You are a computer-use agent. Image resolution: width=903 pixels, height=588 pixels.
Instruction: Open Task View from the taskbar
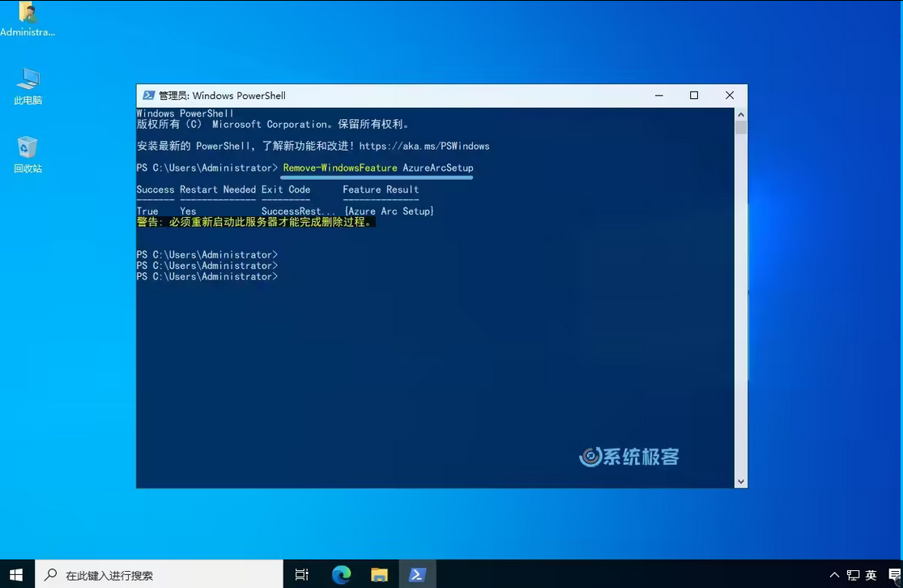301,574
